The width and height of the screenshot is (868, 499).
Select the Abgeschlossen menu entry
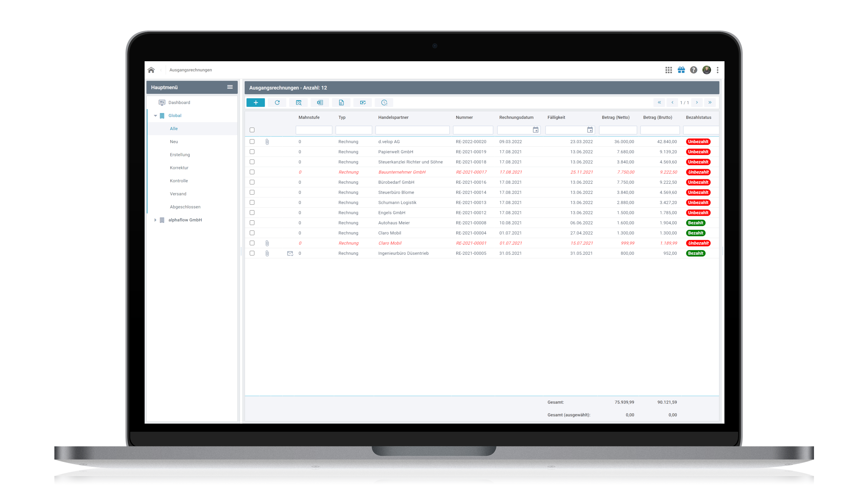point(185,207)
